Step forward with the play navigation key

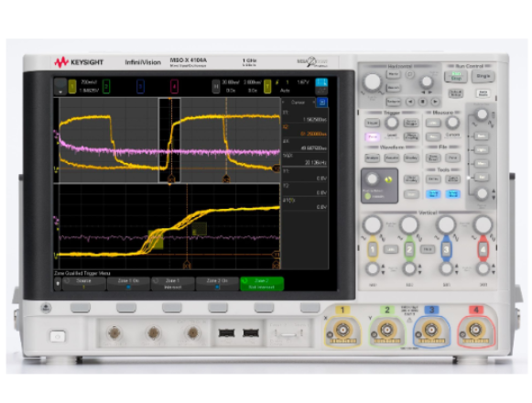(435, 101)
